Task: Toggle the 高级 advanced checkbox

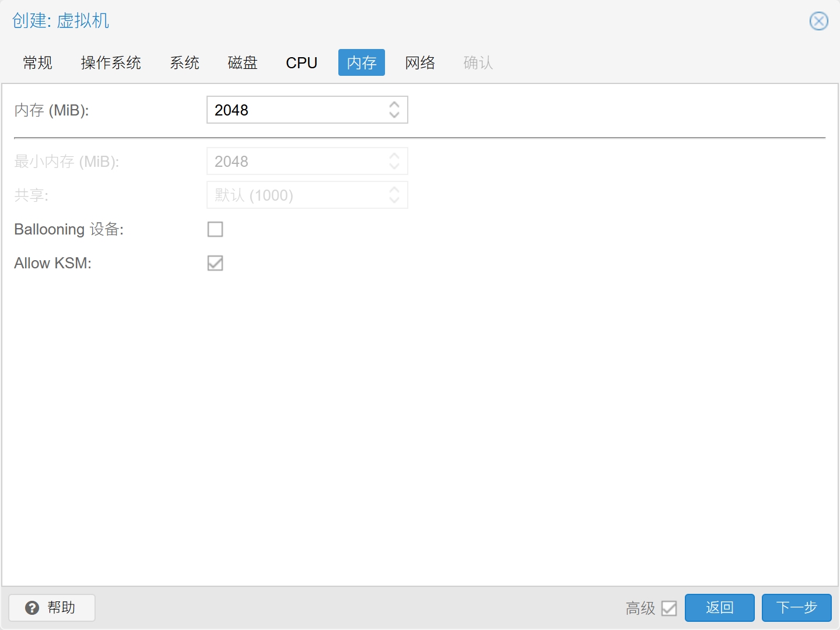Action: point(669,608)
